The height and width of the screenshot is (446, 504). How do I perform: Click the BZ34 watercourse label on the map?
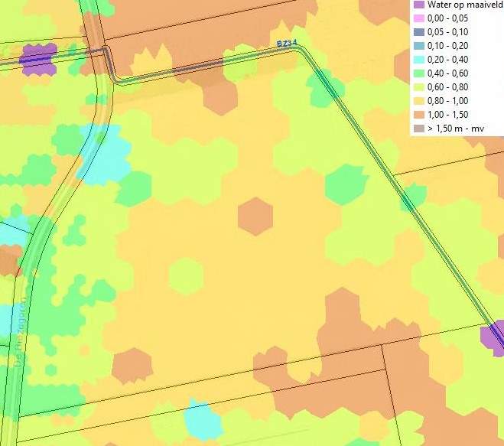[287, 43]
